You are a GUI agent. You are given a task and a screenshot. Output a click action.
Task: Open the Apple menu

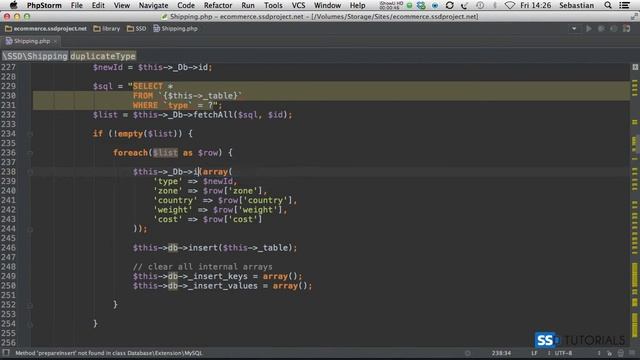13,5
